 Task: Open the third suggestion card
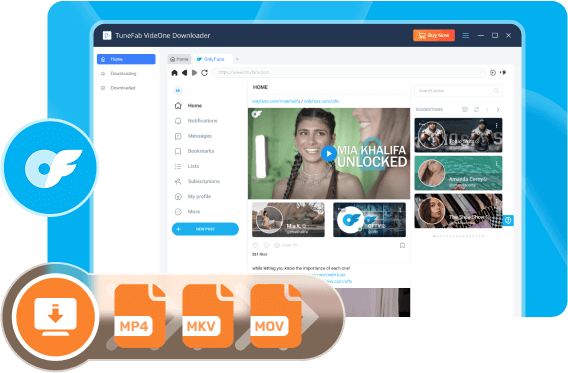458,211
